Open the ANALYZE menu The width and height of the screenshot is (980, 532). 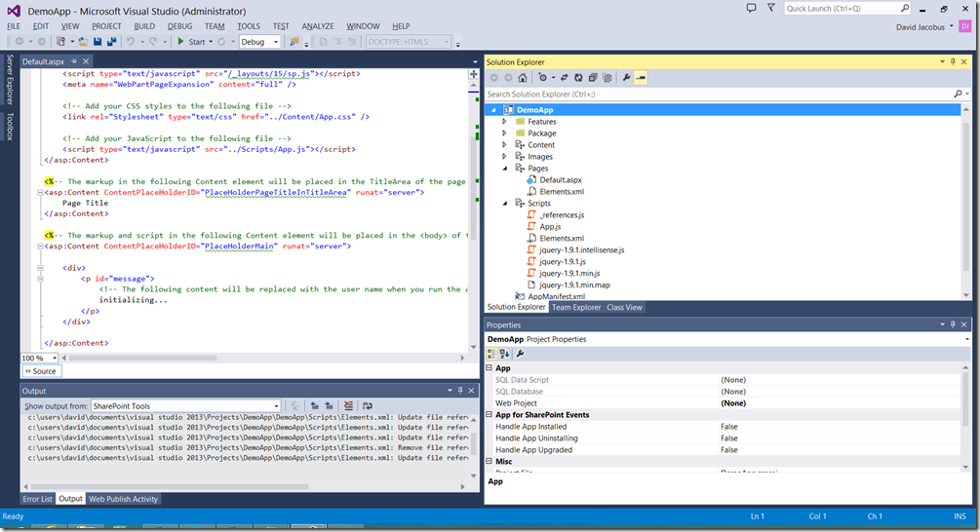[318, 26]
